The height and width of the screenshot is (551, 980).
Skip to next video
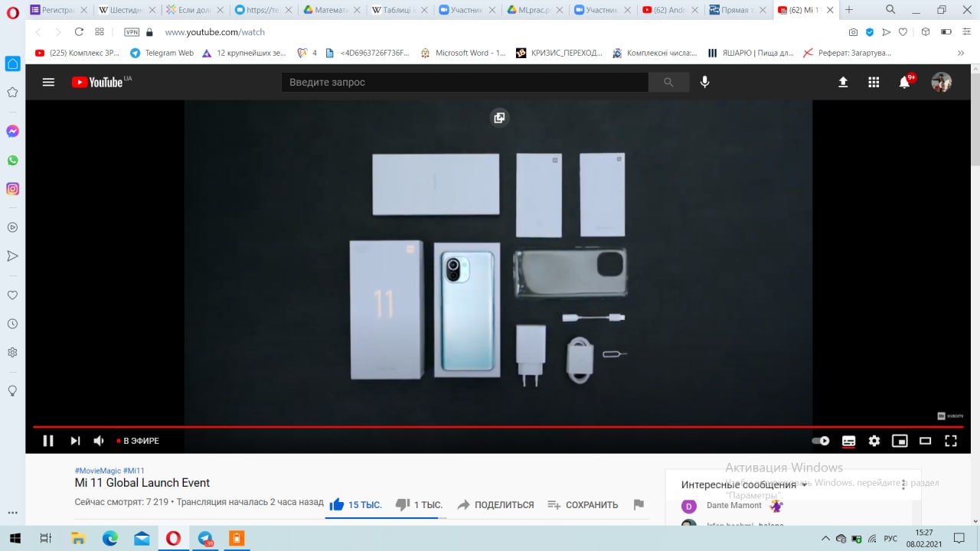[x=75, y=441]
